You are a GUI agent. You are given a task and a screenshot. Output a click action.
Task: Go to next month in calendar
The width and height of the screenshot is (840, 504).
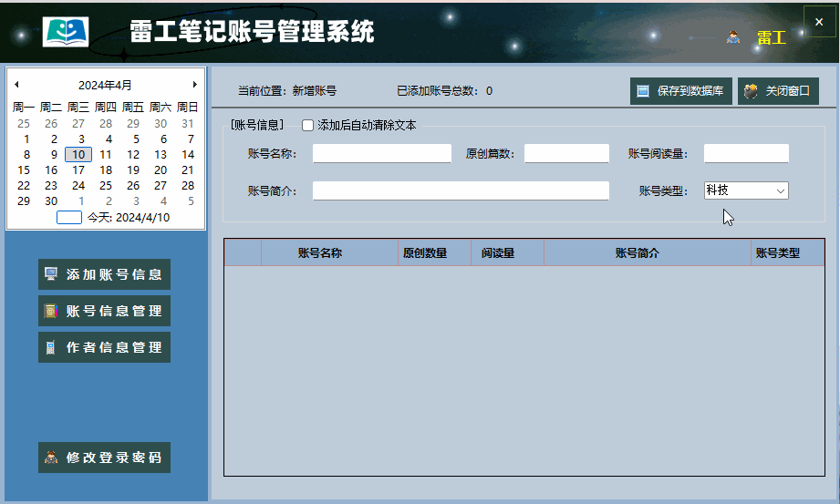click(195, 84)
